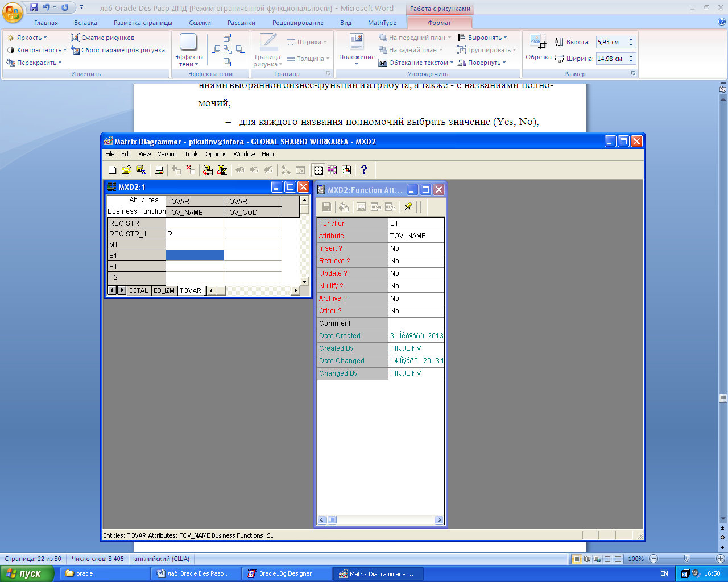The height and width of the screenshot is (582, 728).
Task: Select the REGISTR_1 row header
Action: tap(136, 234)
